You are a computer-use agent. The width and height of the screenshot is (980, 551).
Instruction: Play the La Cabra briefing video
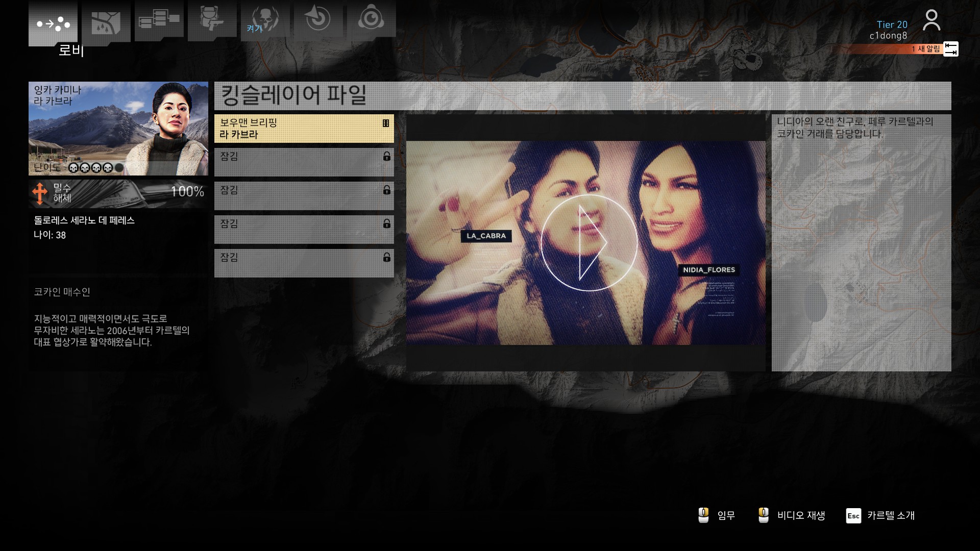click(x=589, y=243)
